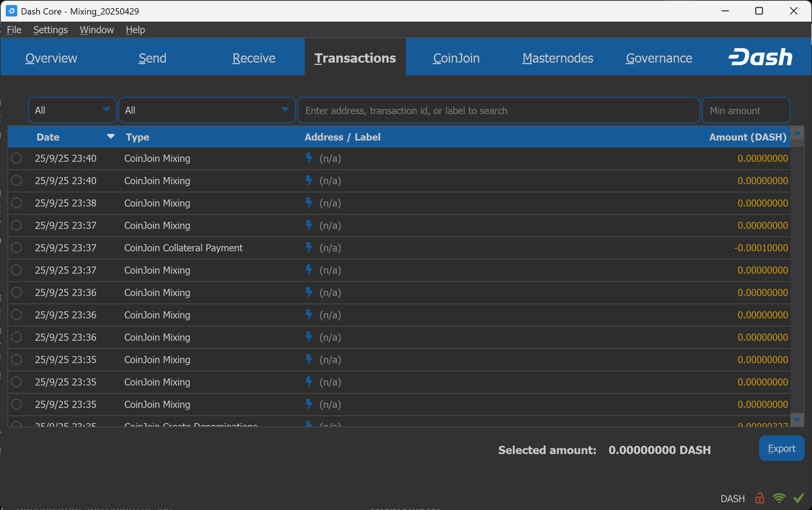Go to the Masternodes tab
The image size is (812, 510).
tap(558, 58)
